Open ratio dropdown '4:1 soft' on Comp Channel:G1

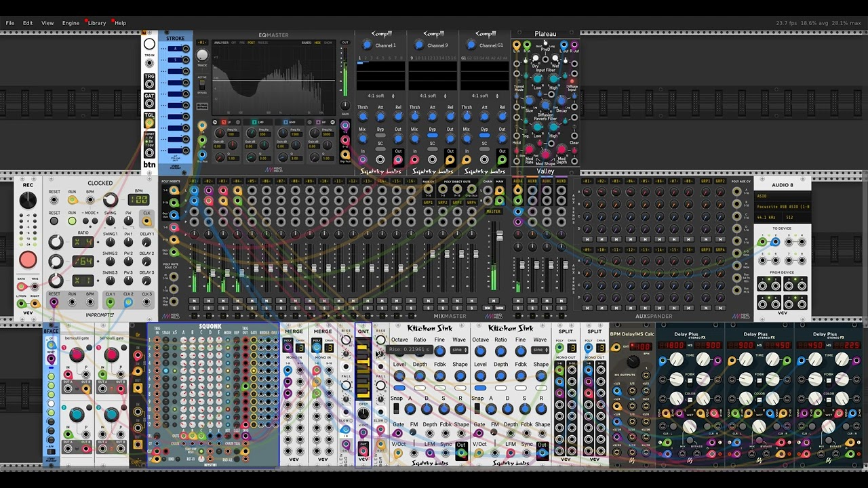tap(484, 96)
